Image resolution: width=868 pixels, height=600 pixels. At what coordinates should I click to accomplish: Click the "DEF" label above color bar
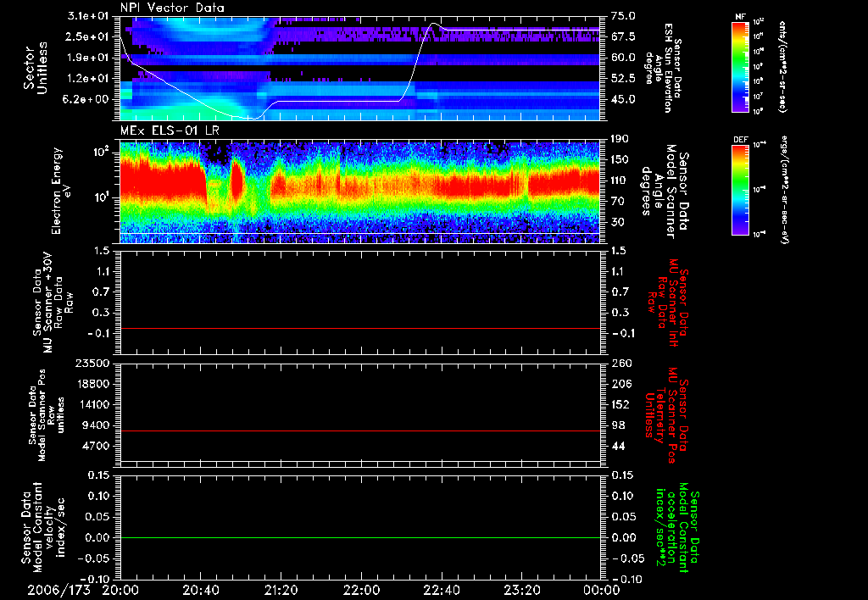click(741, 140)
